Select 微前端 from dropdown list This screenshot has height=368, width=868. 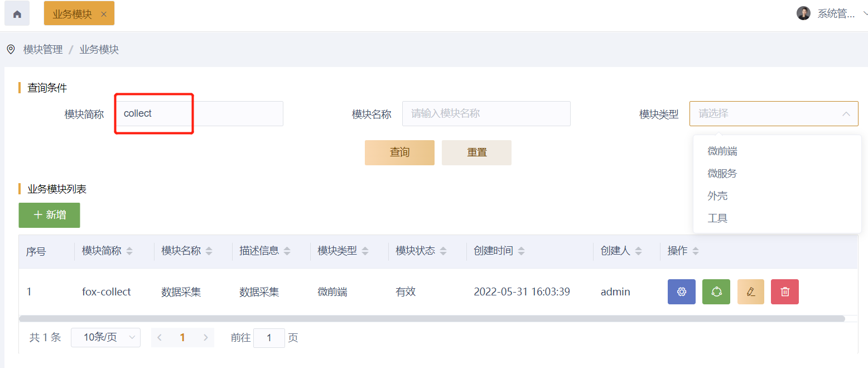pos(722,151)
